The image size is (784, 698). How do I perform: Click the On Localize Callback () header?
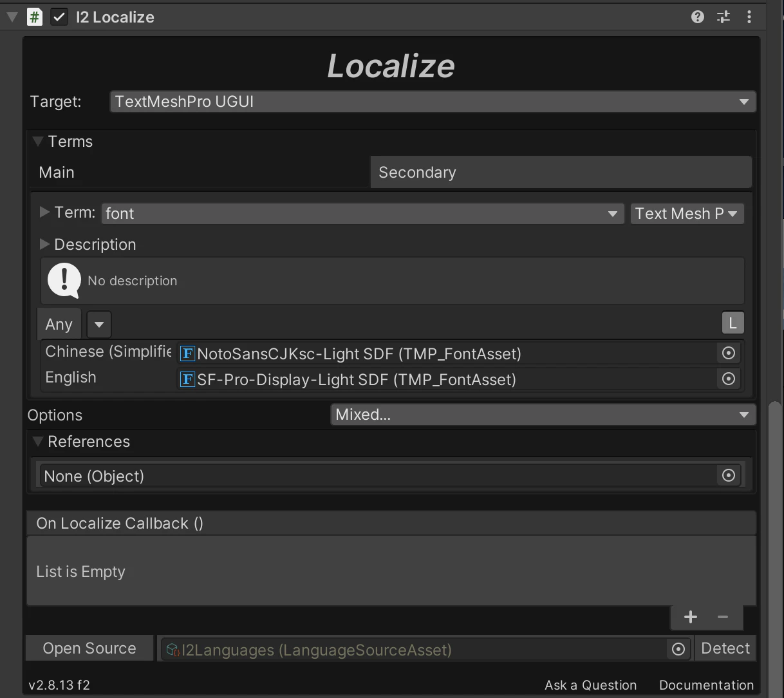(391, 523)
